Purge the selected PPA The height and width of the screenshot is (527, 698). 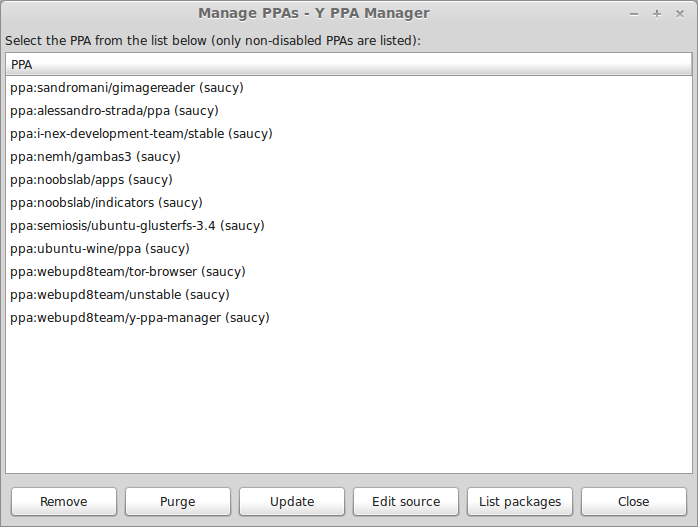tap(178, 502)
